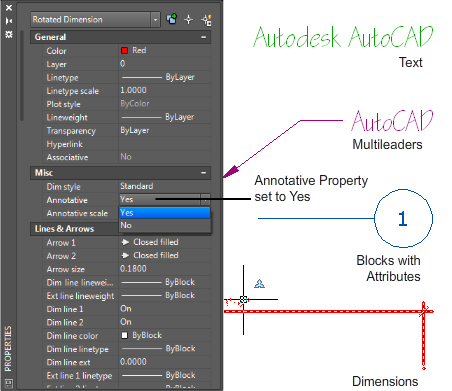Image resolution: width=452 pixels, height=391 pixels.
Task: Click the Red color swatch value
Action: pyautogui.click(x=124, y=51)
